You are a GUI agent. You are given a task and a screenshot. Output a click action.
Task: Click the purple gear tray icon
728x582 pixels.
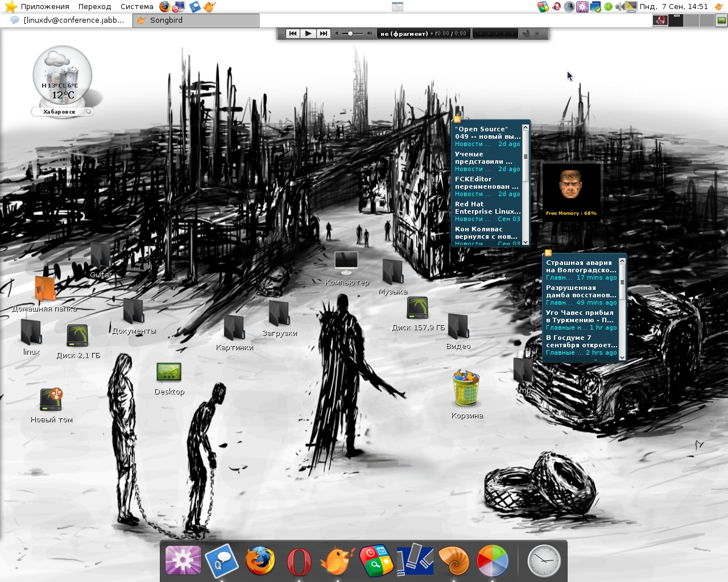click(x=582, y=7)
